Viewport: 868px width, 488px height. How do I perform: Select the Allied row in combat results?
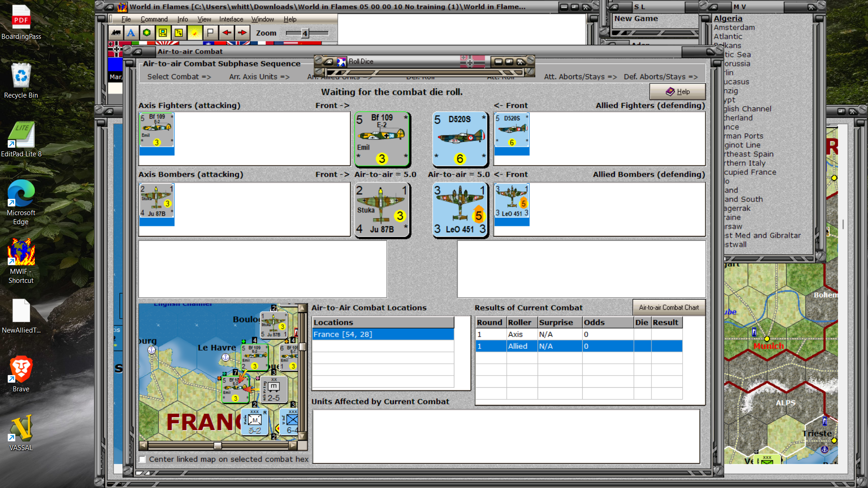(x=579, y=346)
